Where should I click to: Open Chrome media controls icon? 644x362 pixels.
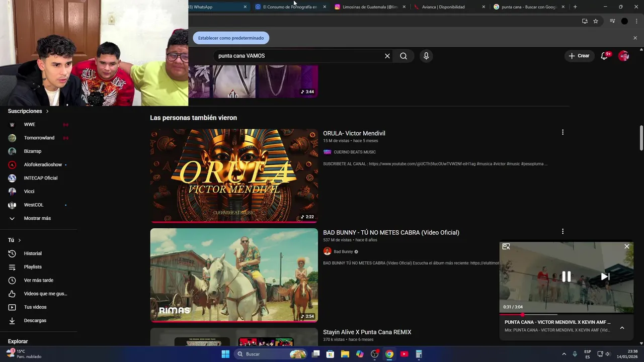[x=612, y=21]
